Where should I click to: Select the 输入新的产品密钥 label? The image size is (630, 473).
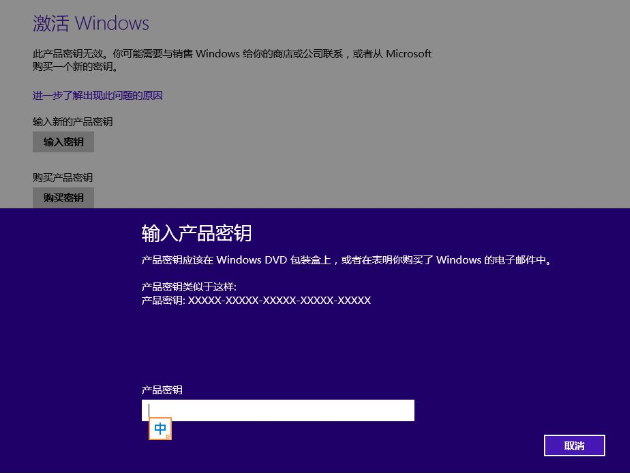tap(73, 122)
